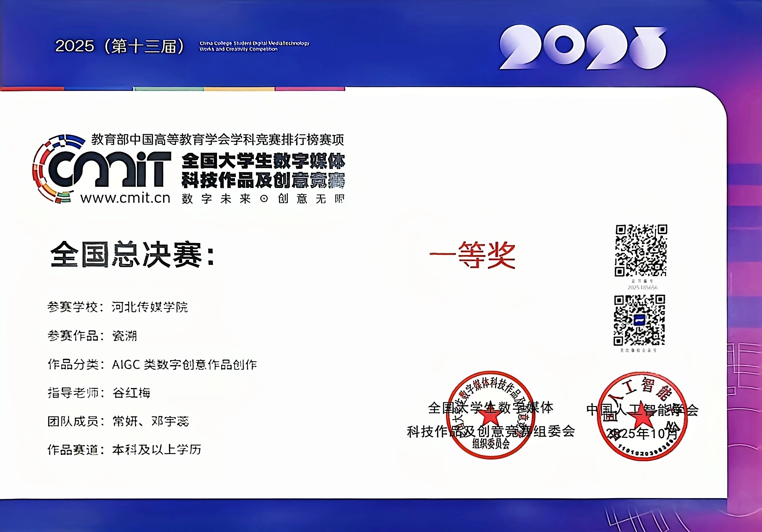Click the certificate number 2025185656
This screenshot has height=532, width=762.
[x=642, y=288]
